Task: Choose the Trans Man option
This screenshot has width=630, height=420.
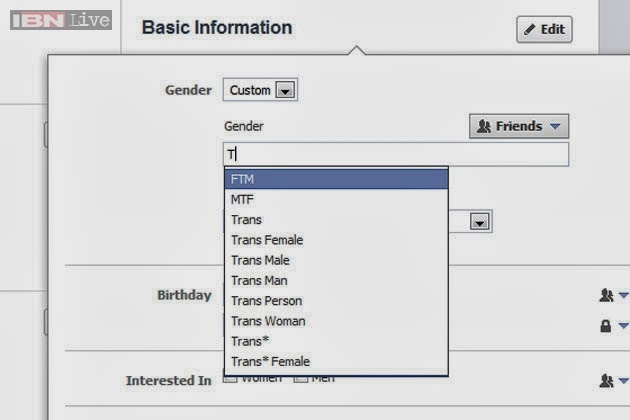Action: [336, 281]
